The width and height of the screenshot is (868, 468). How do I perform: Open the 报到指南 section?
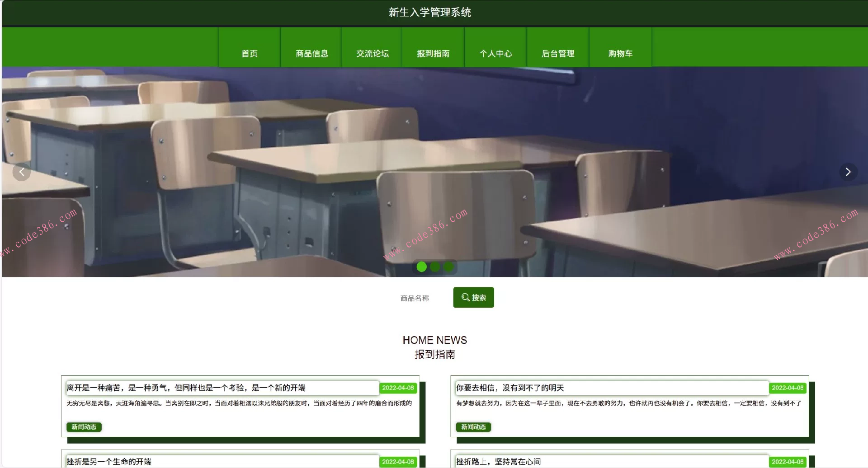(433, 53)
